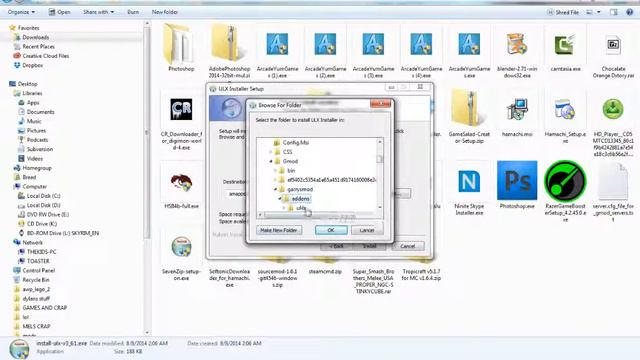640x360 pixels.
Task: Select the camtasia.exe file icon
Action: [565, 44]
